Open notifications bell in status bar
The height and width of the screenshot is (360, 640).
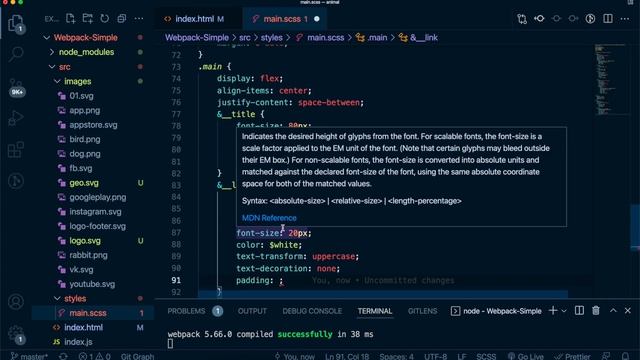pos(626,356)
